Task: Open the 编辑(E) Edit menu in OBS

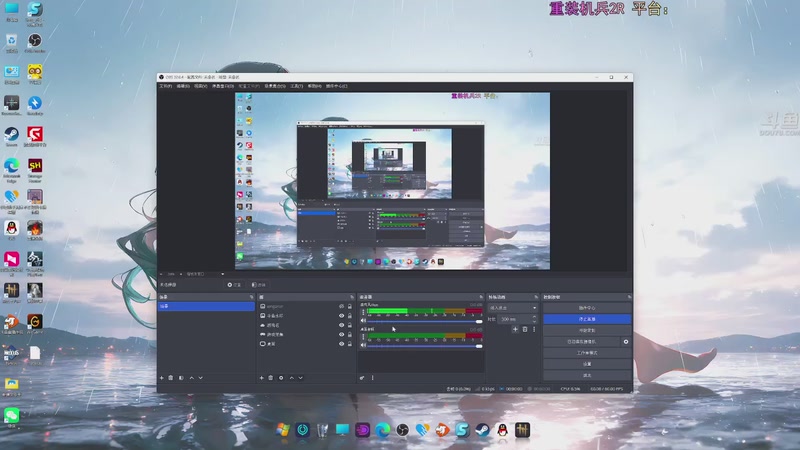Action: (183, 86)
